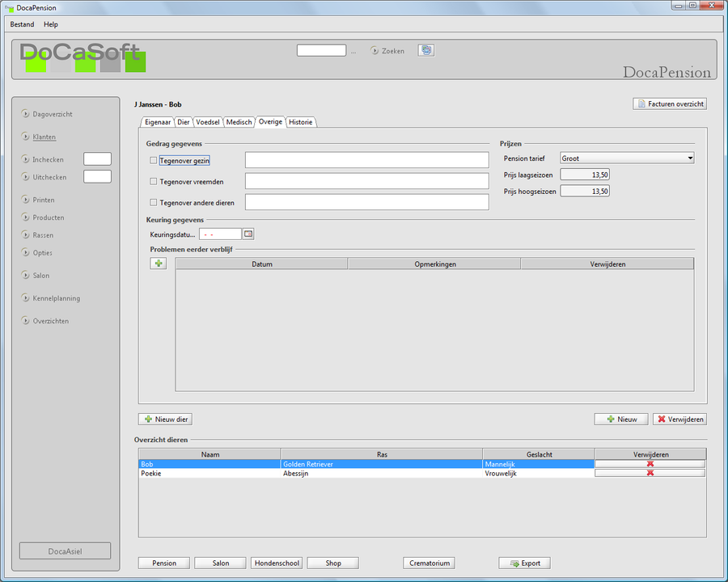
Task: Click the Inchecken arrow icon
Action: 26,159
